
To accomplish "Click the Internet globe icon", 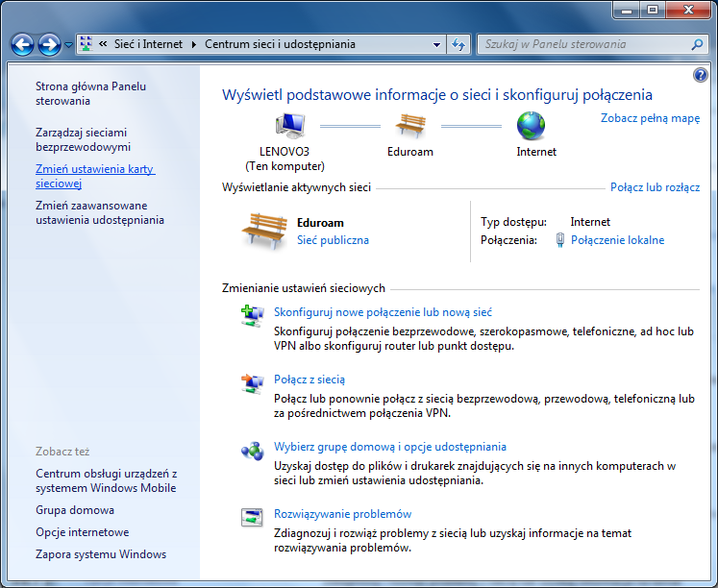I will tap(530, 126).
